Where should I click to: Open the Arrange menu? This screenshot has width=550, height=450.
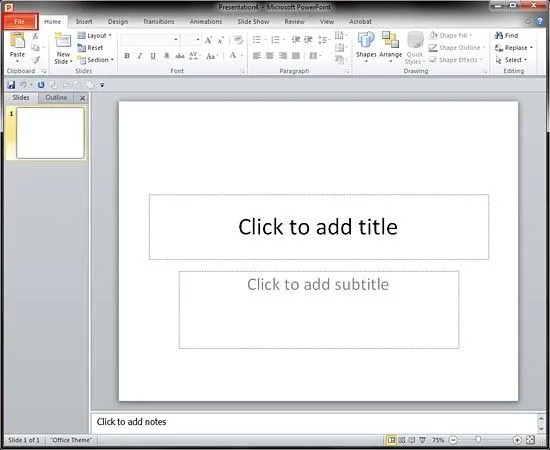390,47
